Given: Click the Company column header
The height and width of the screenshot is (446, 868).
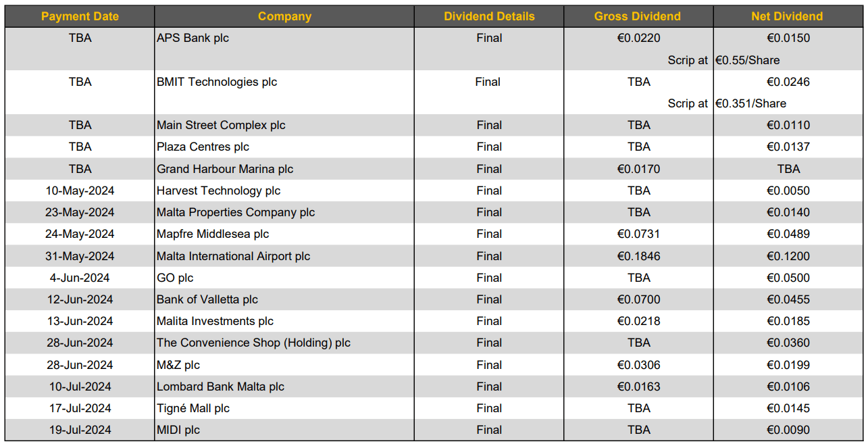Looking at the screenshot, I should (284, 16).
